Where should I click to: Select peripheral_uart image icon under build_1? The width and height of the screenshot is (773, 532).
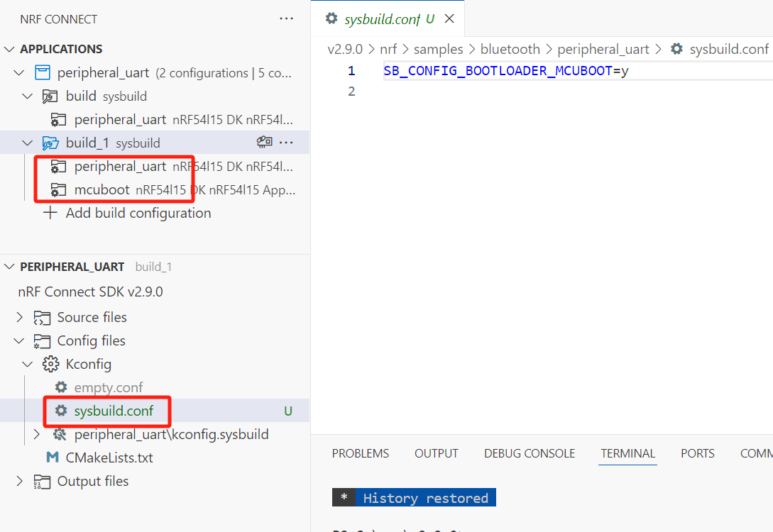(58, 167)
